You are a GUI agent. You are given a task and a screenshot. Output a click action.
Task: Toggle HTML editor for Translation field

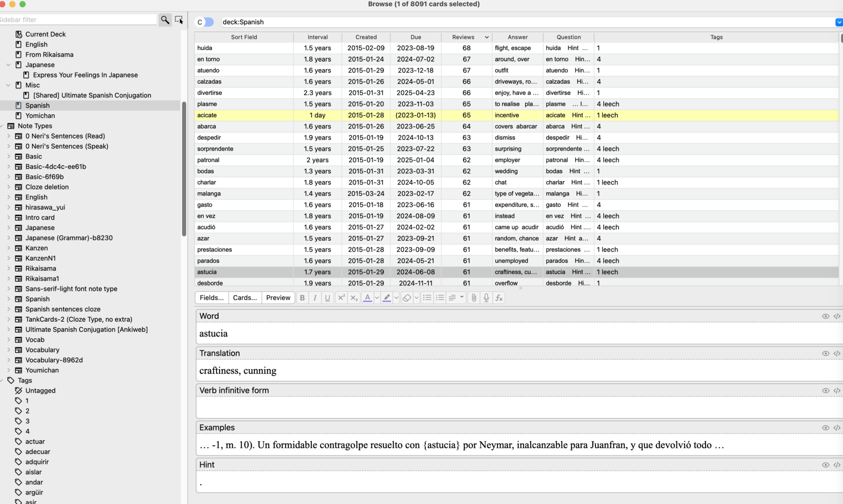click(x=837, y=353)
